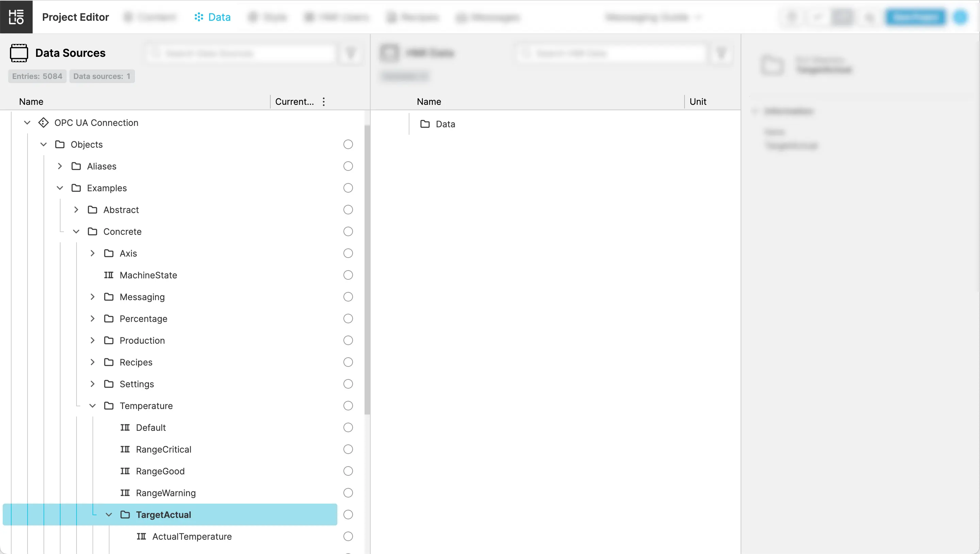
Task: Expand the Axis folder
Action: [x=92, y=253]
